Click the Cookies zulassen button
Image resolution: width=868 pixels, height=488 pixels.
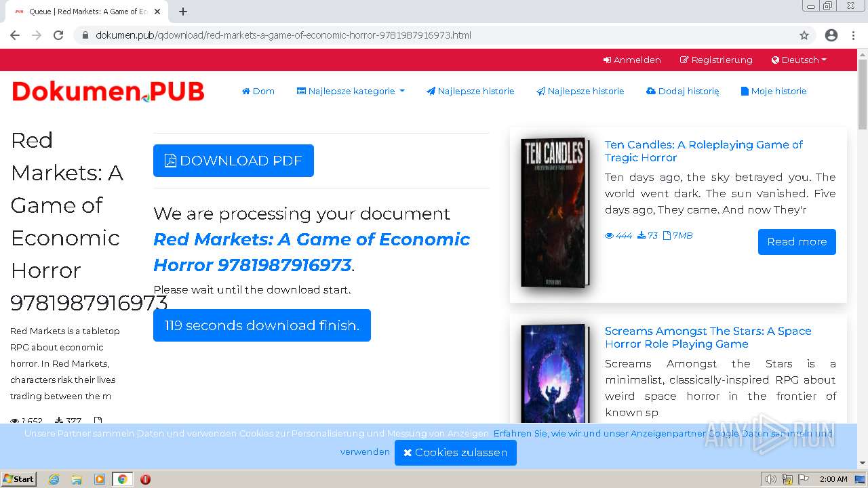[456, 453]
